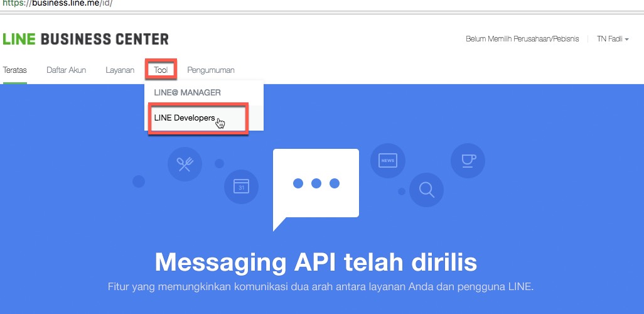Open the Teratas tab

coord(15,70)
